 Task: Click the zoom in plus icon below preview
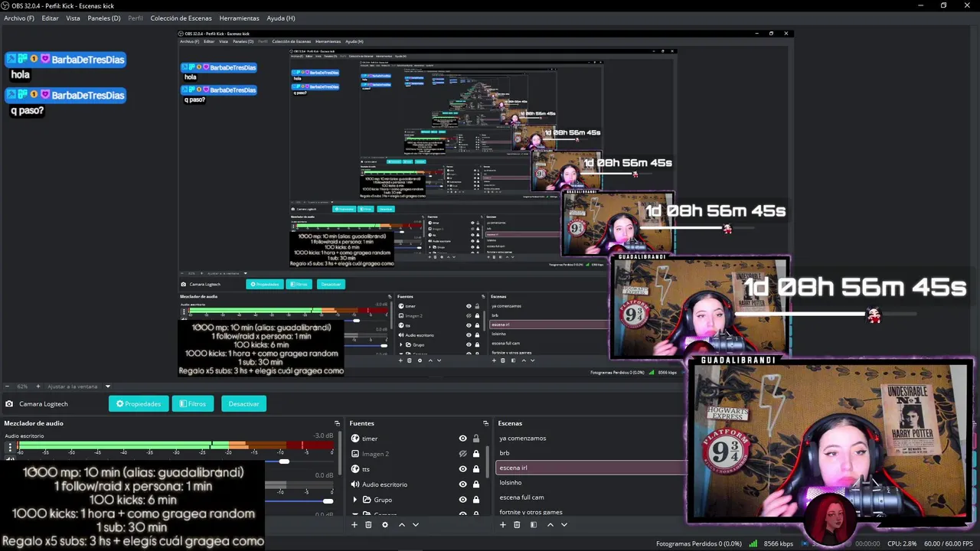click(38, 386)
